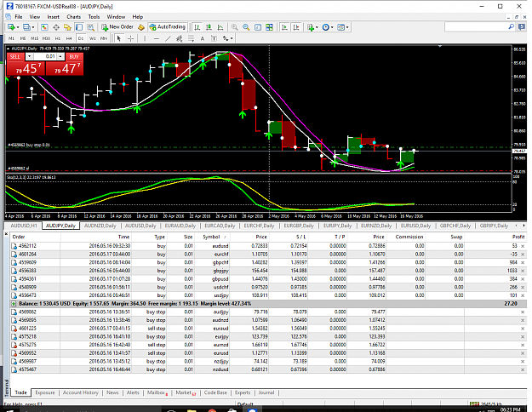
Task: Toggle Chart Shift
Action: 296,27
